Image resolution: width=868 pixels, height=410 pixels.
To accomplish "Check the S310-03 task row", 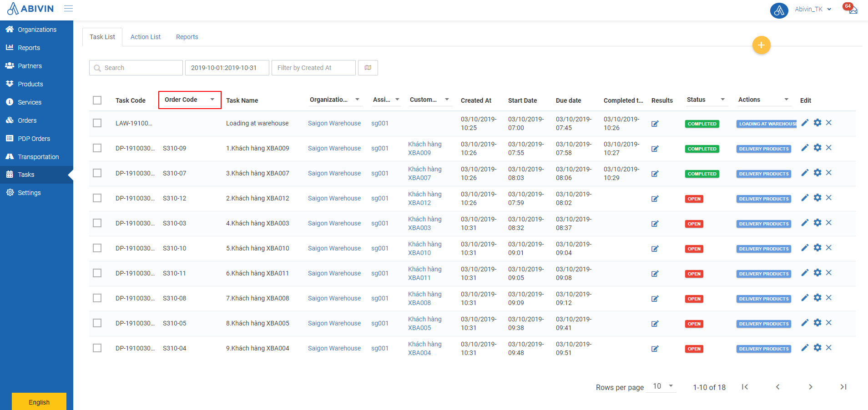I will click(x=97, y=223).
